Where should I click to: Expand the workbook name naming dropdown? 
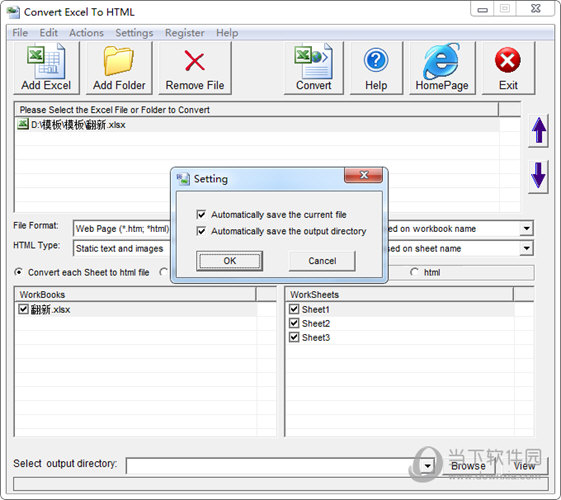[x=527, y=228]
